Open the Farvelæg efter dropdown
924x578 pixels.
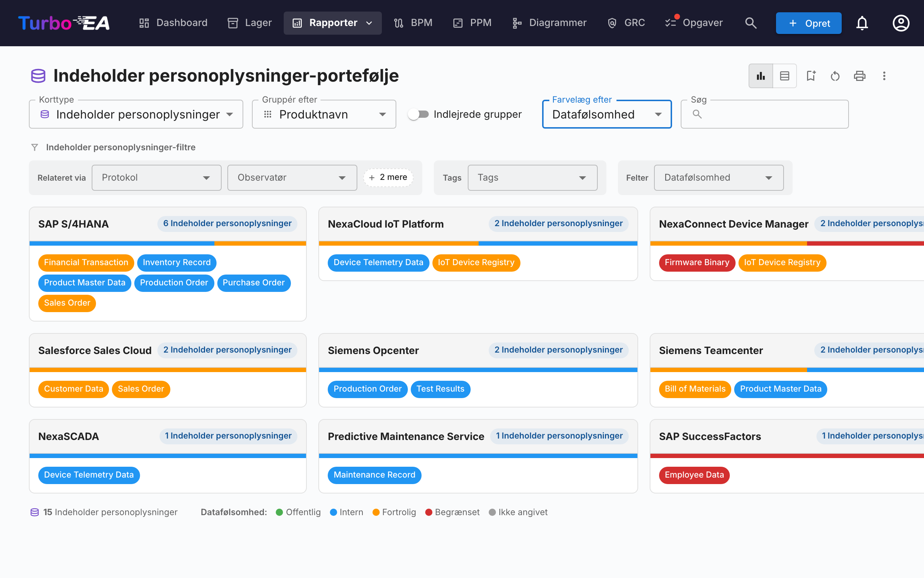tap(607, 114)
